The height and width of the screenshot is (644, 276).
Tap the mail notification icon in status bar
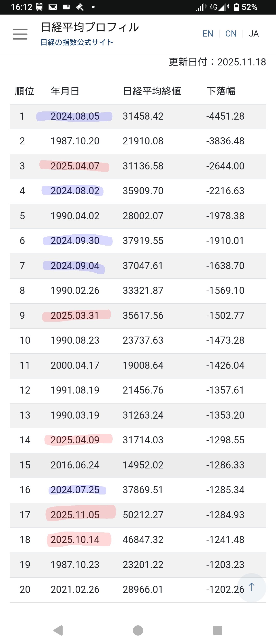(x=53, y=7)
